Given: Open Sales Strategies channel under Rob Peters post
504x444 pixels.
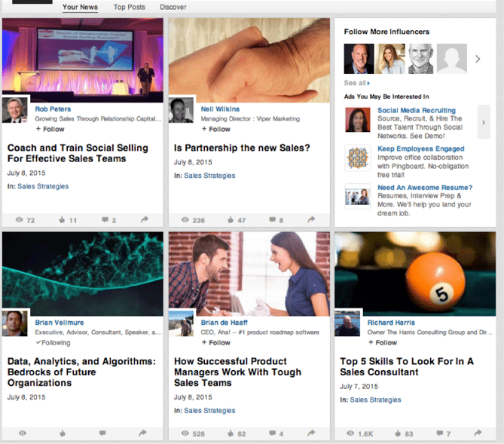Looking at the screenshot, I should pyautogui.click(x=43, y=186).
